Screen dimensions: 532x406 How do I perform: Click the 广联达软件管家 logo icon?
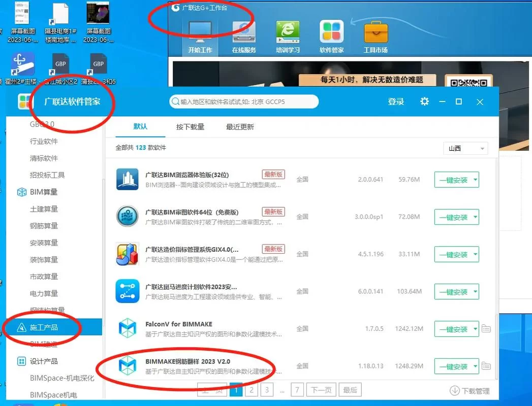click(x=25, y=101)
